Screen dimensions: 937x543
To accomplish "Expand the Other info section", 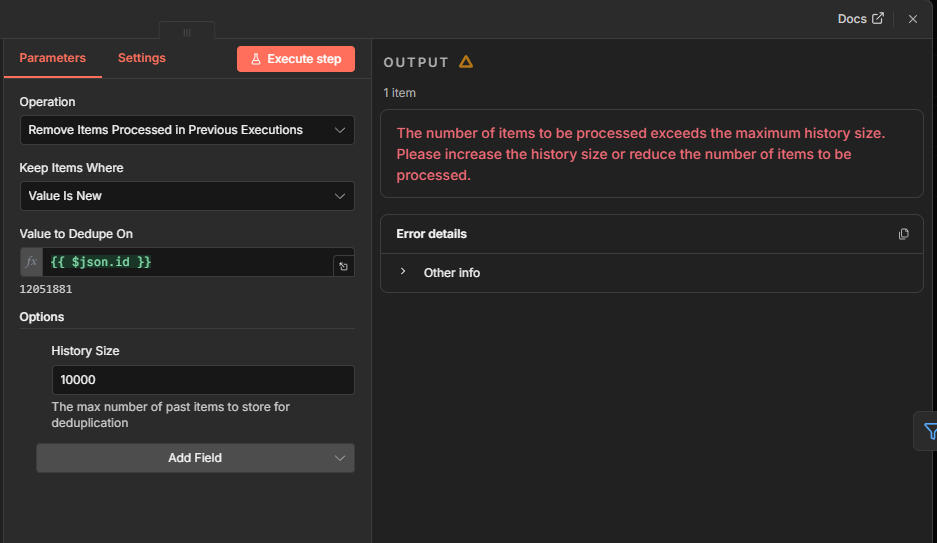I will 403,272.
